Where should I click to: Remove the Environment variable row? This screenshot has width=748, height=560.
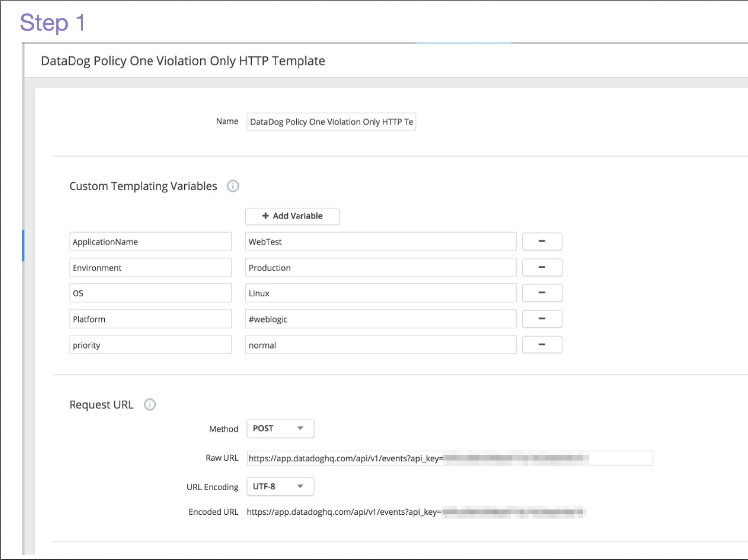coord(541,268)
